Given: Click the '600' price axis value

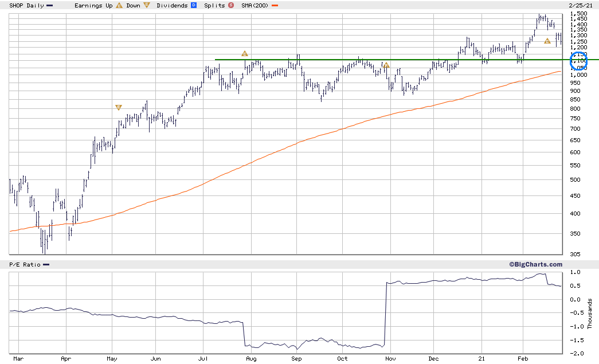Looking at the screenshot, I should pos(575,152).
